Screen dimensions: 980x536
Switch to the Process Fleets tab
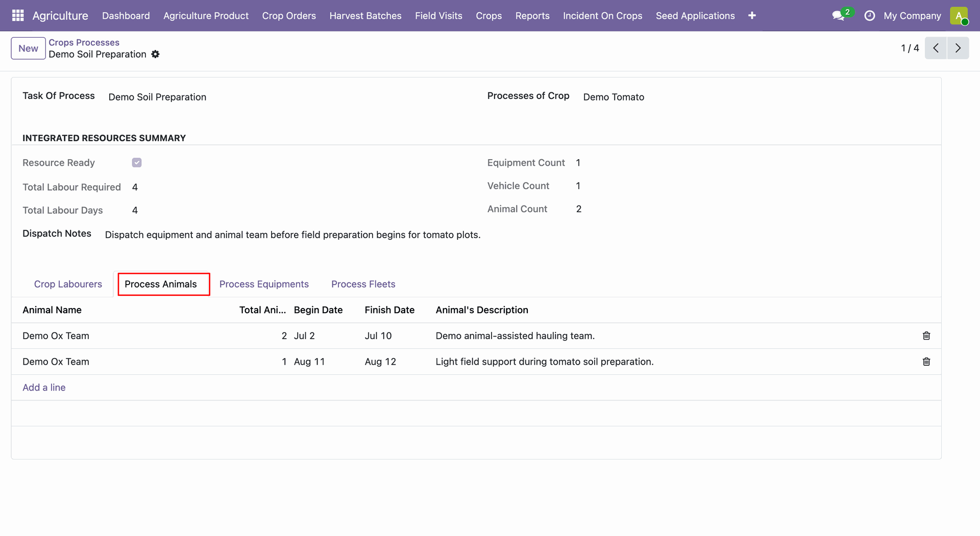(x=363, y=284)
